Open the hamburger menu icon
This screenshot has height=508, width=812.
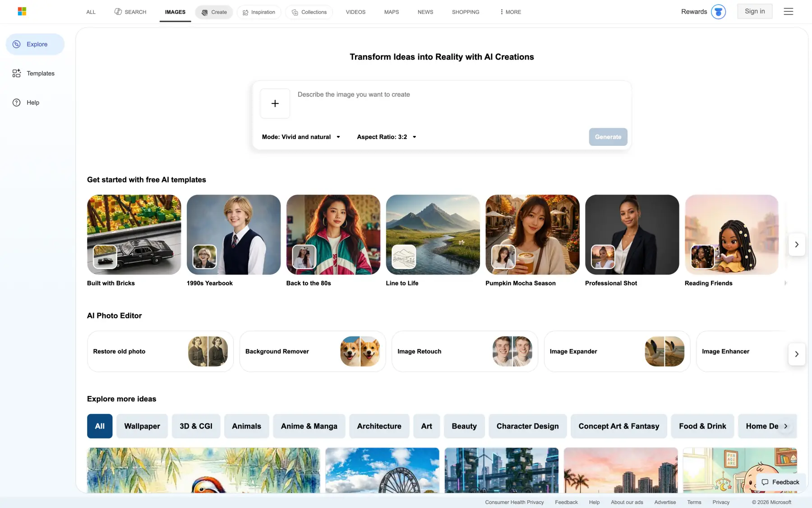tap(788, 12)
